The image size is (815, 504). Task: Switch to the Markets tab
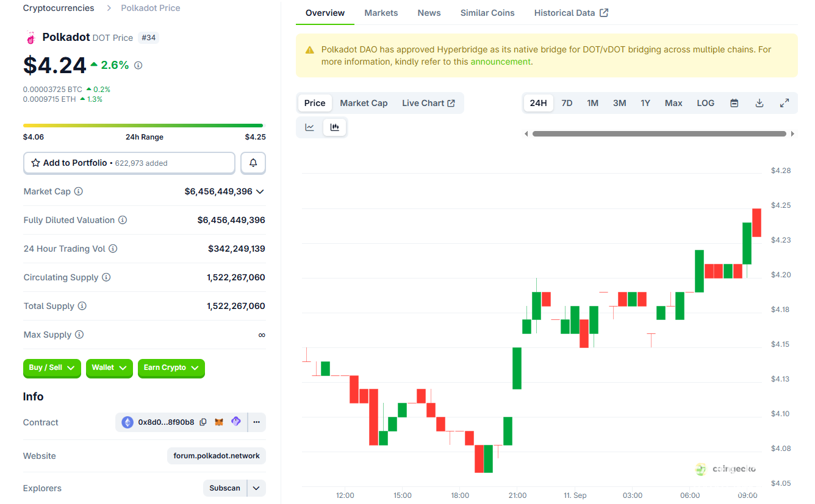381,13
